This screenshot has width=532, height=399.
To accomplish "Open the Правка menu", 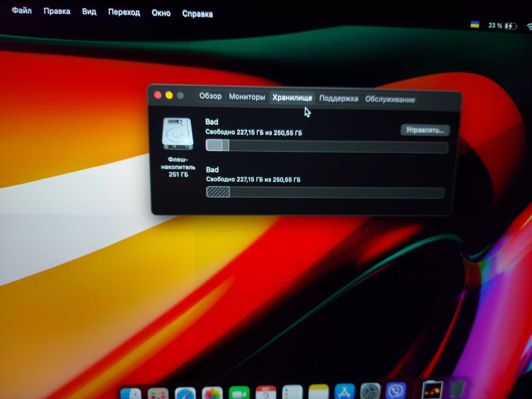I will [57, 11].
